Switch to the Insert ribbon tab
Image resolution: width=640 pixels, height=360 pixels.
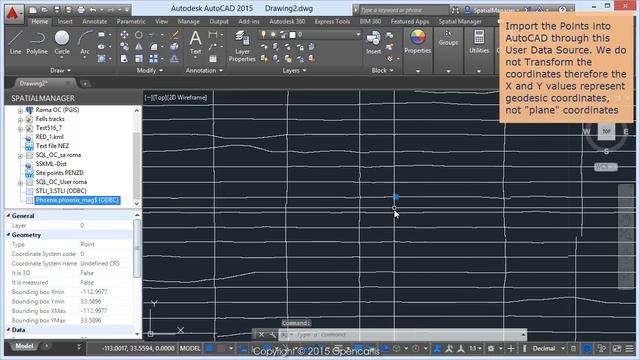(65, 21)
